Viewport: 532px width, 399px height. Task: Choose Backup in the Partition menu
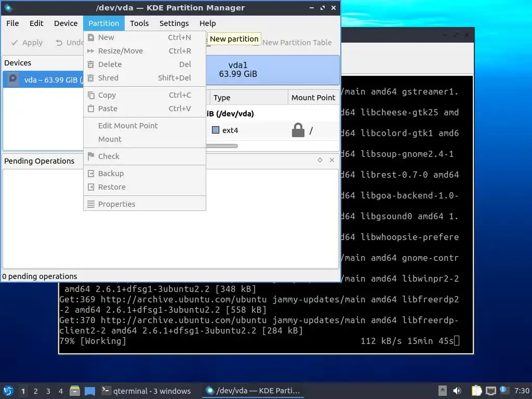point(144,174)
